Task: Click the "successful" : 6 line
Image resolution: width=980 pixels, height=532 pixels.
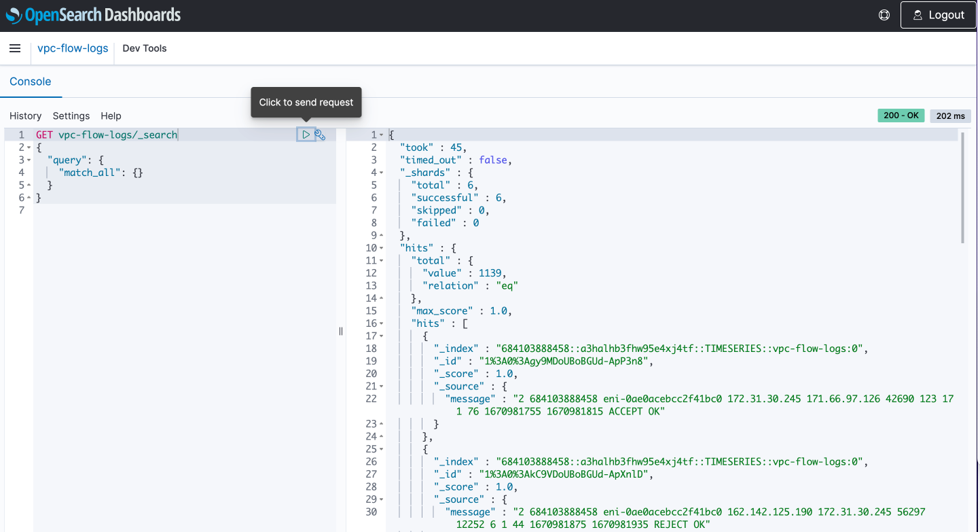Action: 459,198
